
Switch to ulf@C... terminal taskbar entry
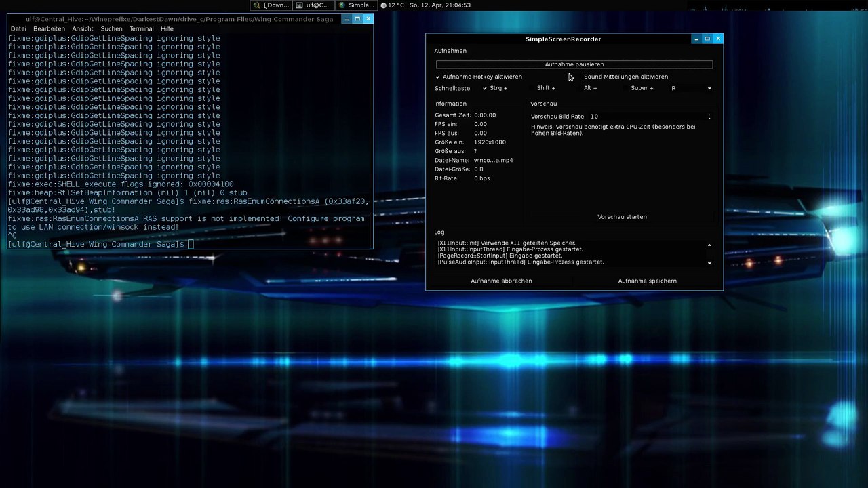(x=313, y=5)
